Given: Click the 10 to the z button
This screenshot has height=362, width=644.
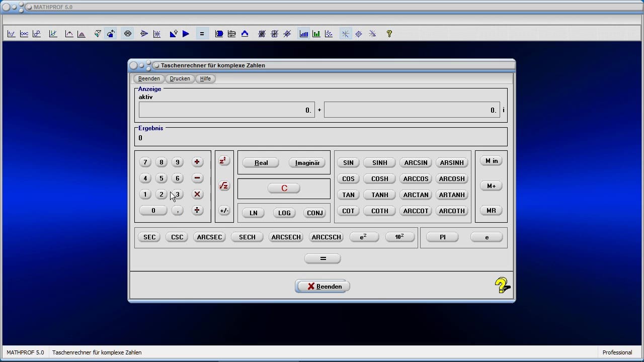Looking at the screenshot, I should click(x=399, y=237).
